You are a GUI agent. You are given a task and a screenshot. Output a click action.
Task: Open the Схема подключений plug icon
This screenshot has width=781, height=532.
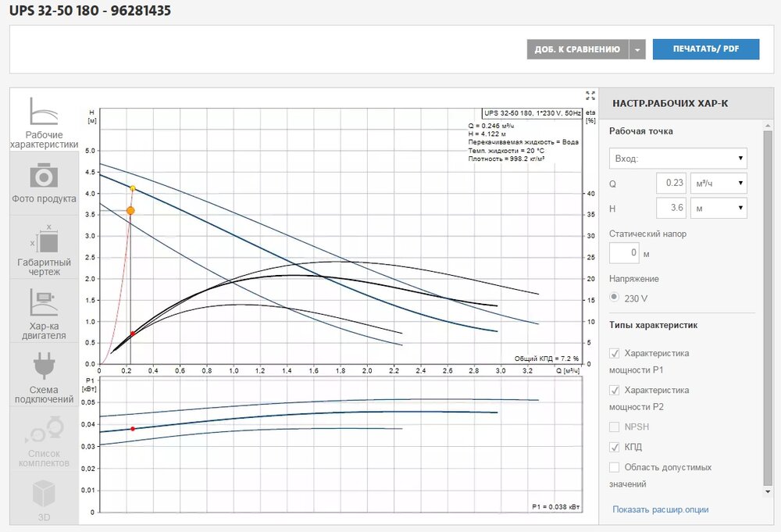pyautogui.click(x=45, y=367)
